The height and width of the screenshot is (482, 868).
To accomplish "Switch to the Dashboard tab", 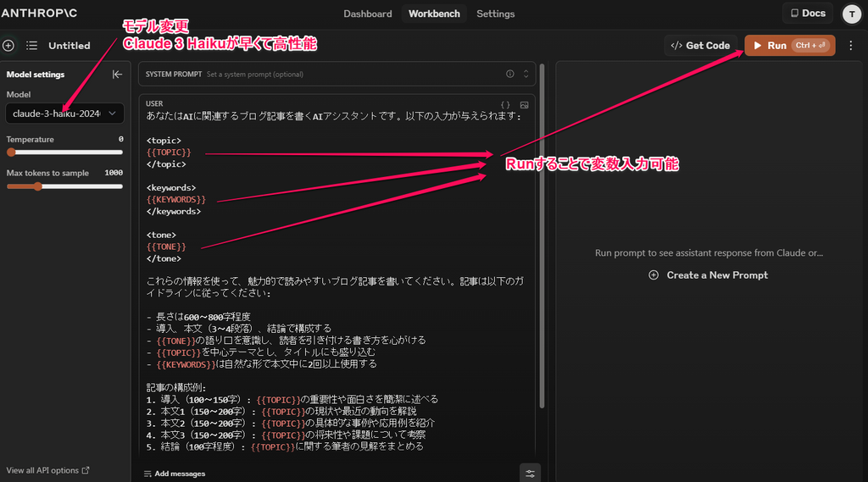I will [x=368, y=14].
